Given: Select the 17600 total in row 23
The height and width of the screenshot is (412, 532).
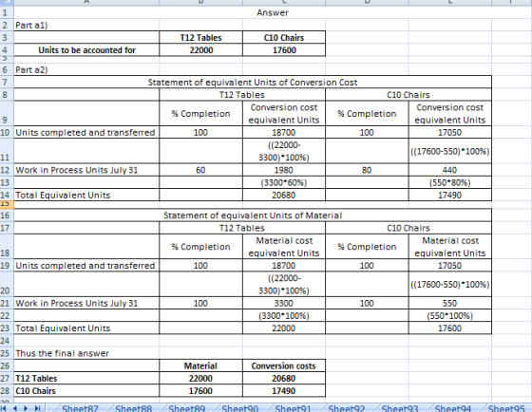Looking at the screenshot, I should coord(450,328).
